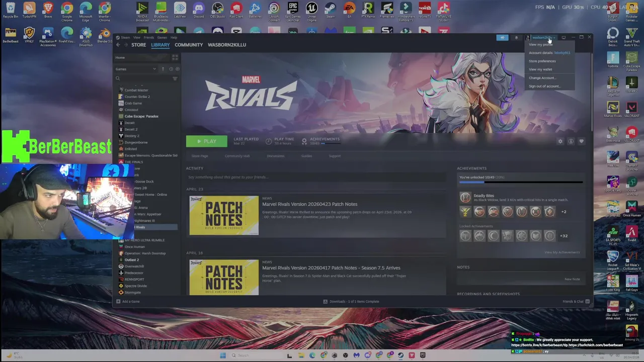Image resolution: width=644 pixels, height=362 pixels.
Task: Open the View menu in Steam
Action: click(x=137, y=38)
